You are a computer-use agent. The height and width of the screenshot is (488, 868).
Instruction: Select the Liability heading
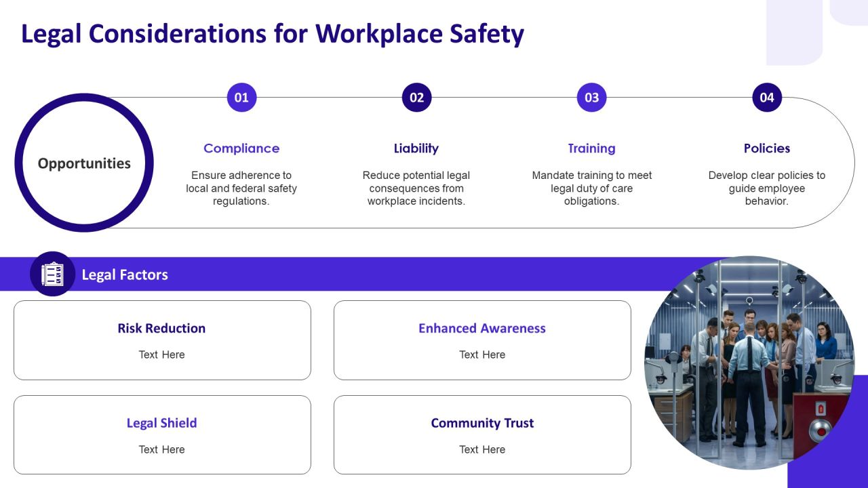[416, 148]
